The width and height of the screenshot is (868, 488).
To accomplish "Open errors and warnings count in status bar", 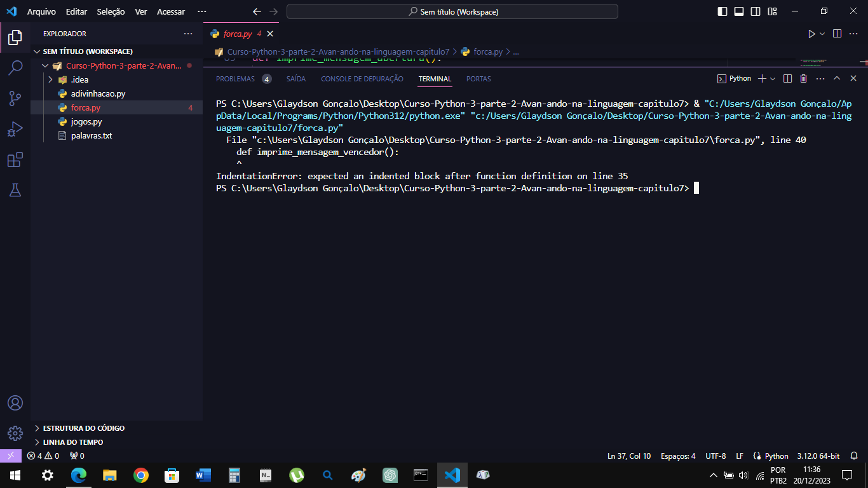I will [43, 456].
